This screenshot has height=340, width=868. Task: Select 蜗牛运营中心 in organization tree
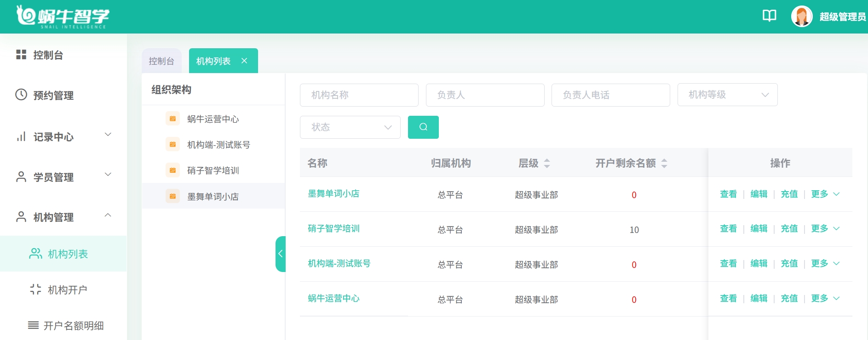click(213, 119)
